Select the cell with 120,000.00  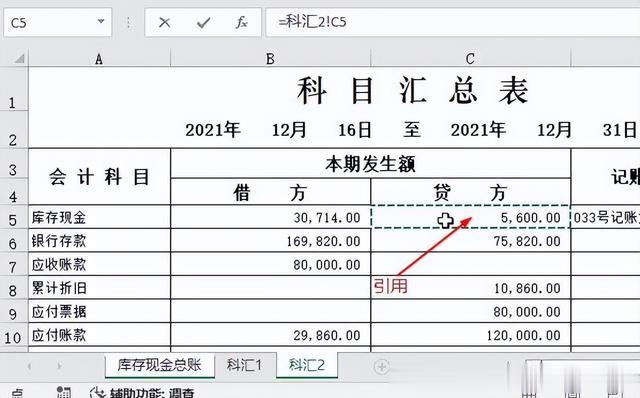(470, 335)
